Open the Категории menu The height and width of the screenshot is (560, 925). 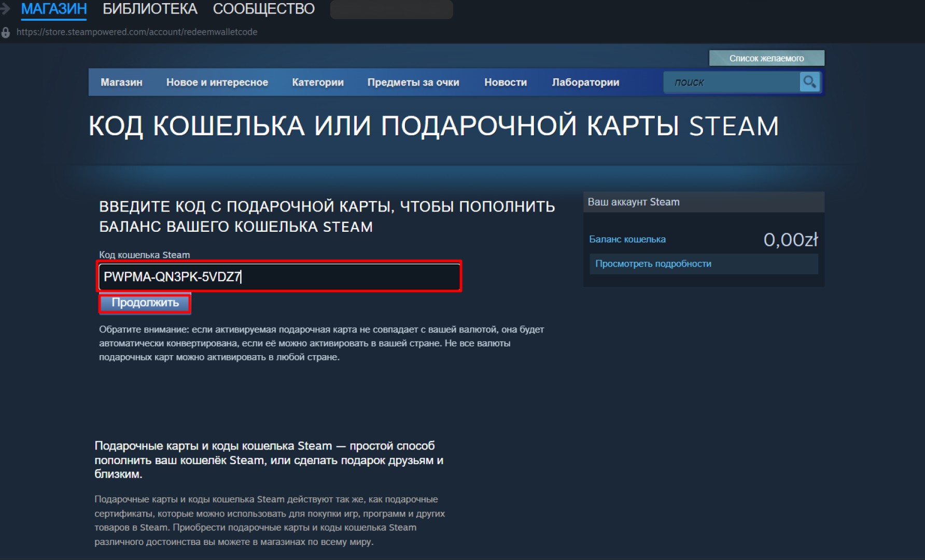[318, 82]
